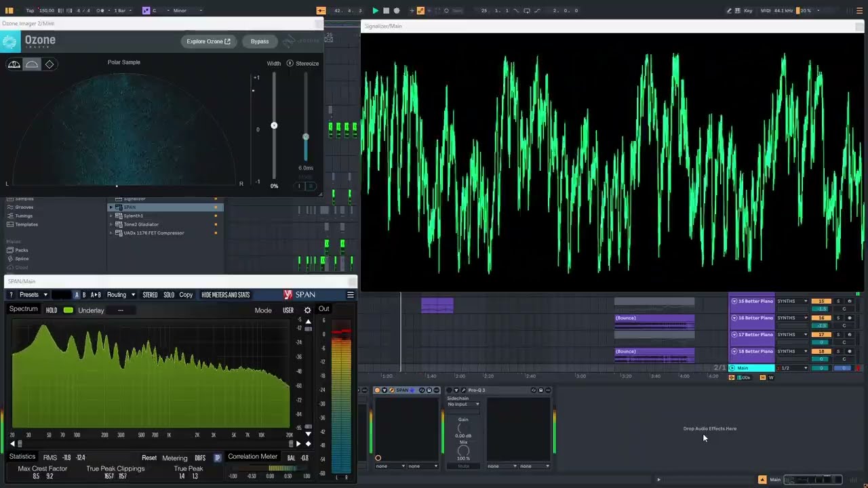The height and width of the screenshot is (488, 868).
Task: Open the Minor scale mode dropdown
Action: 188,11
